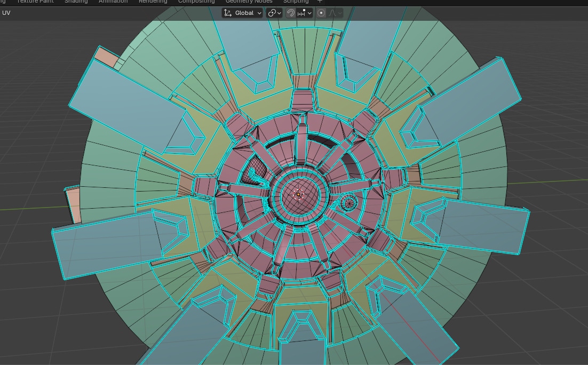Image resolution: width=588 pixels, height=365 pixels.
Task: Switch to the Shading workspace tab
Action: [x=76, y=2]
